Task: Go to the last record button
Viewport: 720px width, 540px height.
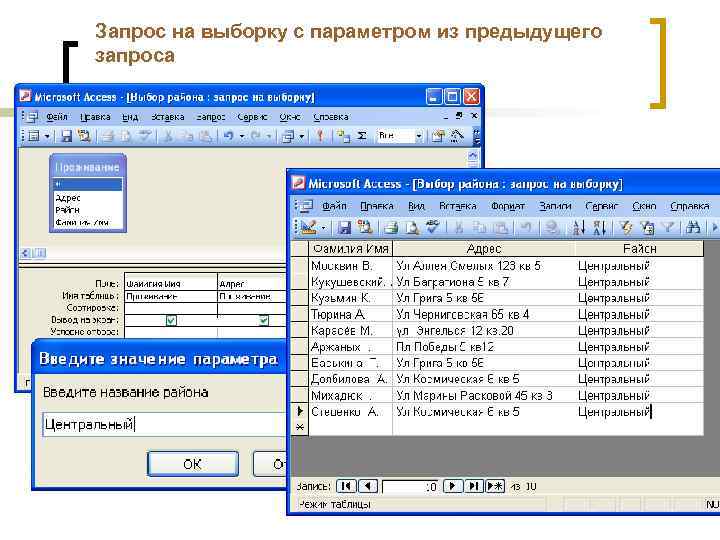Action: (x=473, y=486)
